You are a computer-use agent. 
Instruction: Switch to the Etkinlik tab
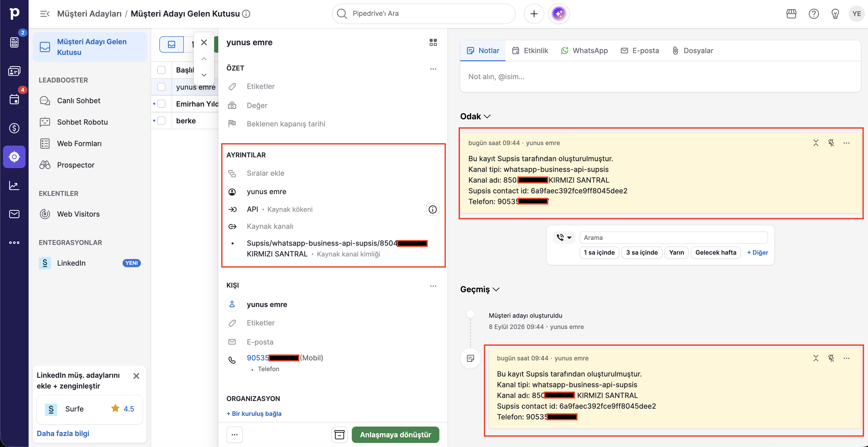click(x=530, y=51)
